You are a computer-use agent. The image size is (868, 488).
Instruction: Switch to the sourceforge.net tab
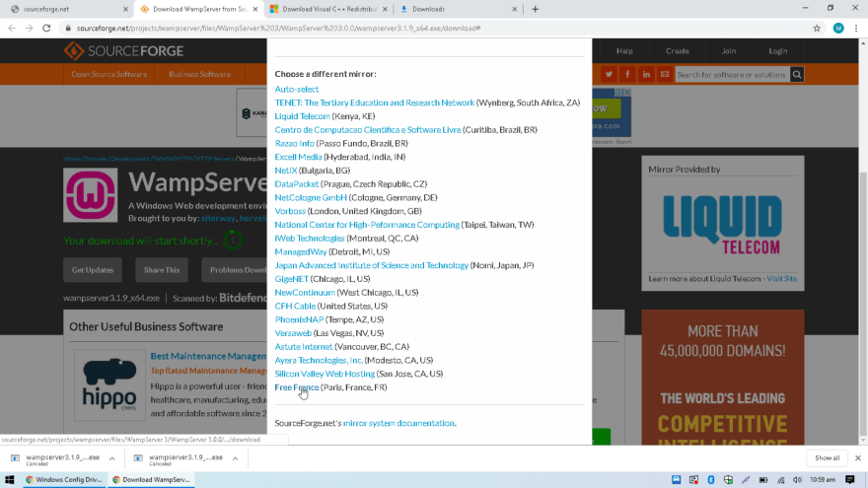65,9
